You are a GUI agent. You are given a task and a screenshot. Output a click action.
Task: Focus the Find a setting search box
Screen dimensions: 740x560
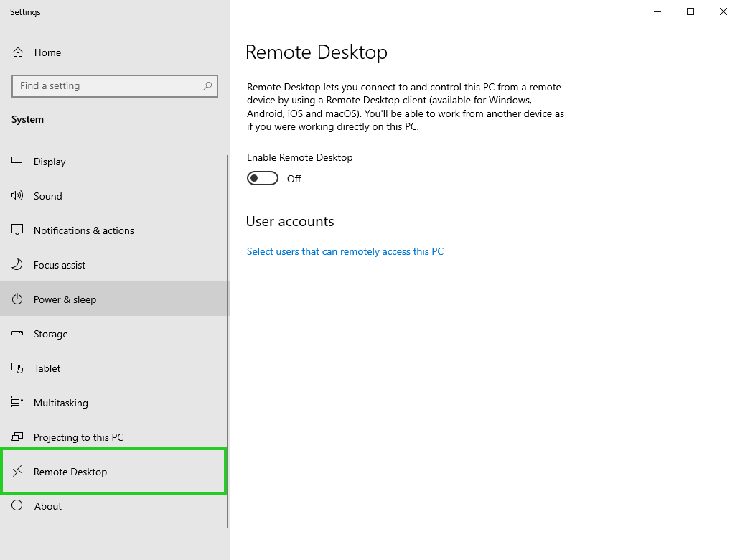[x=115, y=86]
